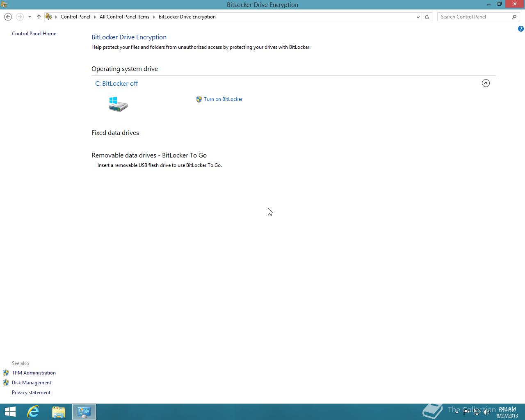525x420 pixels.
Task: Open File Explorer from taskbar
Action: [59, 412]
